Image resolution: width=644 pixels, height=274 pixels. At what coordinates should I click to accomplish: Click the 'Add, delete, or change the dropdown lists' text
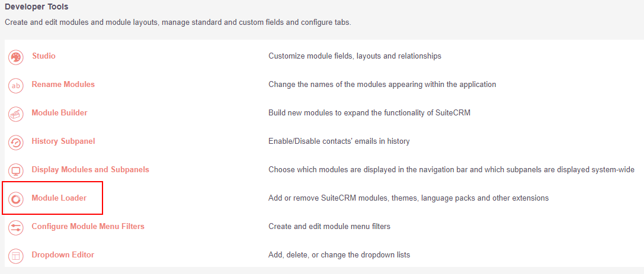(339, 254)
